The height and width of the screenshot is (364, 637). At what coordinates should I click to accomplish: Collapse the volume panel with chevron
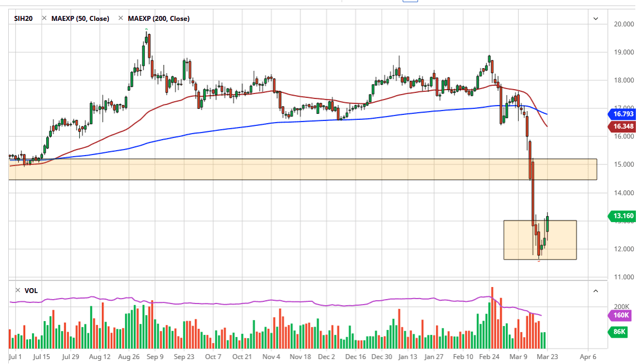(x=595, y=290)
